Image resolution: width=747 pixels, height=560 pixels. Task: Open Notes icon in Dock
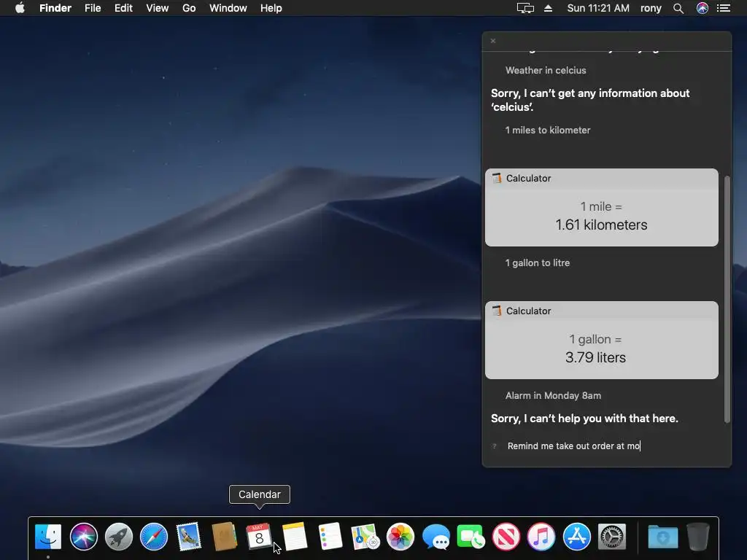coord(295,537)
